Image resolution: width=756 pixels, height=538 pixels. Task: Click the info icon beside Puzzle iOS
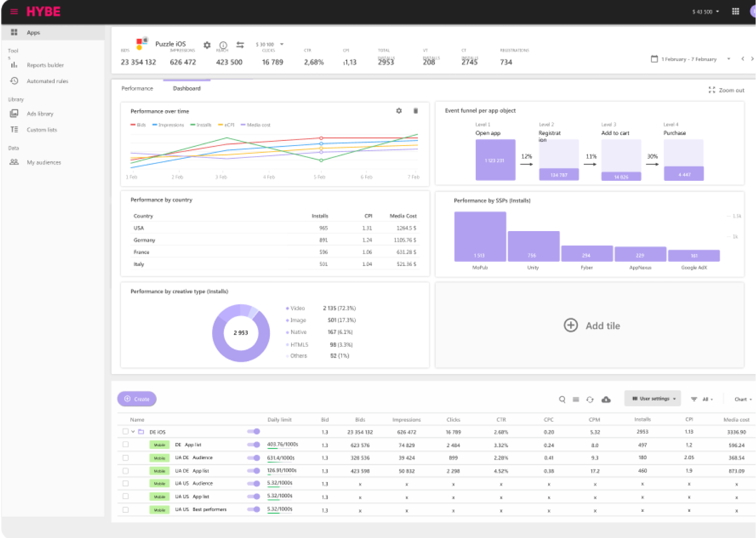coord(223,45)
